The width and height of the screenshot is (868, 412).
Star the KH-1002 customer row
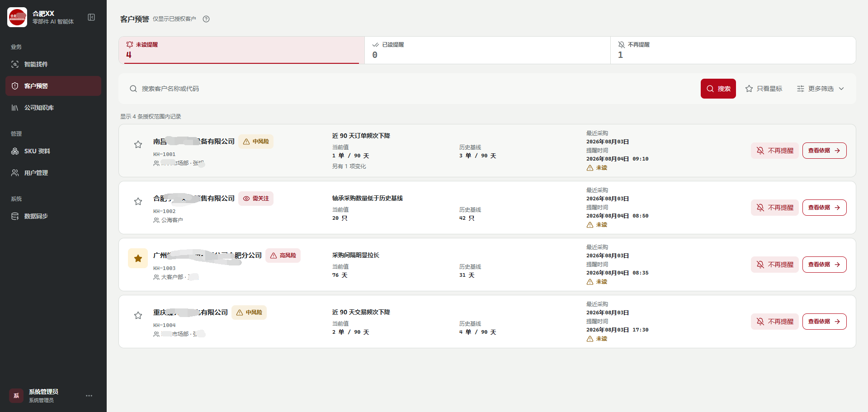coord(138,201)
